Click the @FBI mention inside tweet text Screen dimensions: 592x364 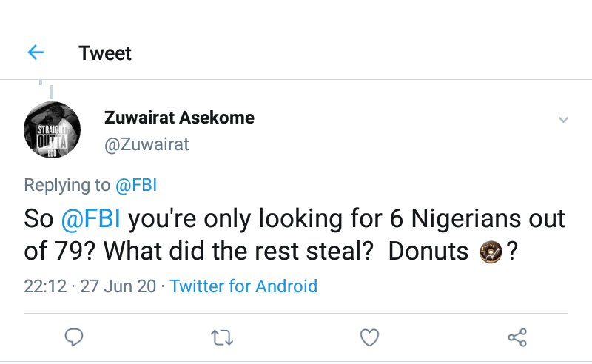(x=90, y=219)
